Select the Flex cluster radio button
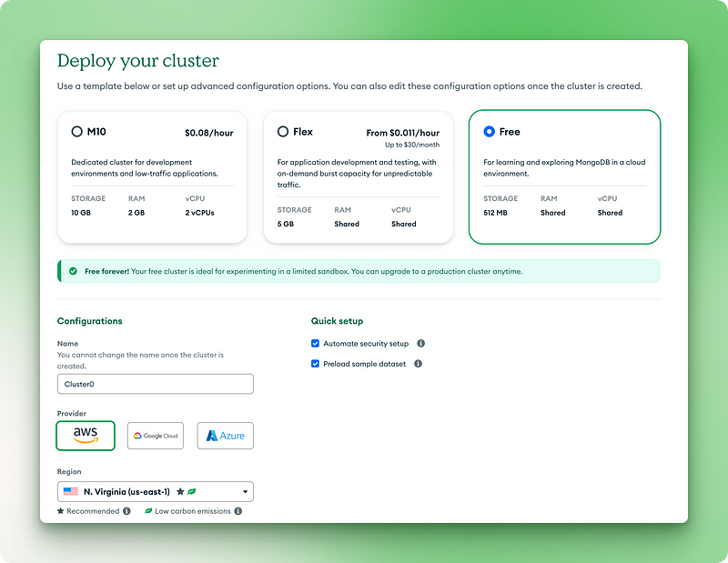This screenshot has height=563, width=728. click(x=283, y=131)
